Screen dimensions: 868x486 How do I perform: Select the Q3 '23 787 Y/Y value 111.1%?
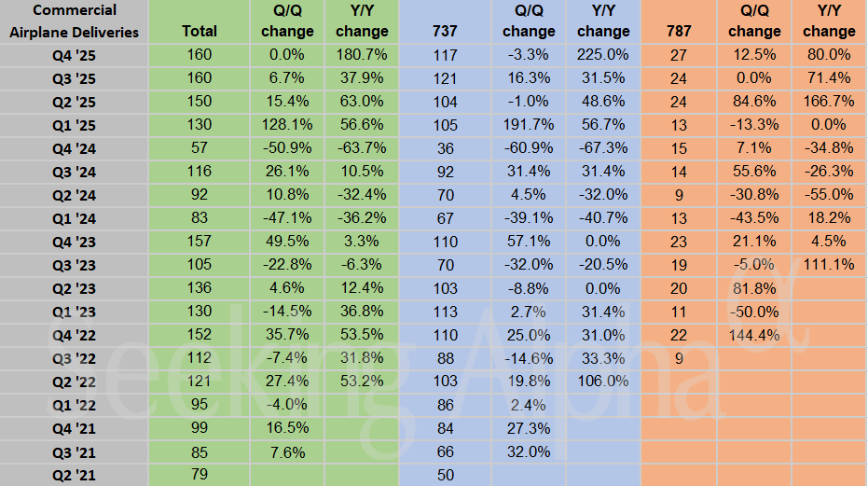pyautogui.click(x=829, y=265)
